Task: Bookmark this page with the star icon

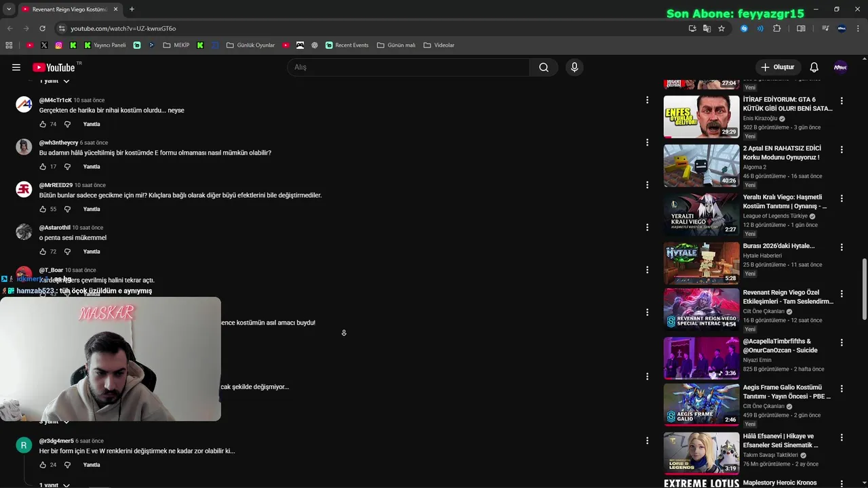Action: click(722, 28)
